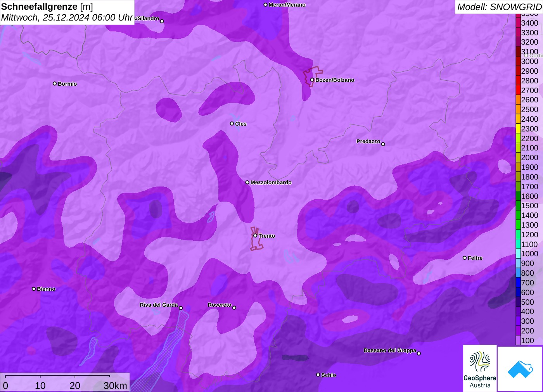Click the Bolzano city boundary outline

[312, 76]
